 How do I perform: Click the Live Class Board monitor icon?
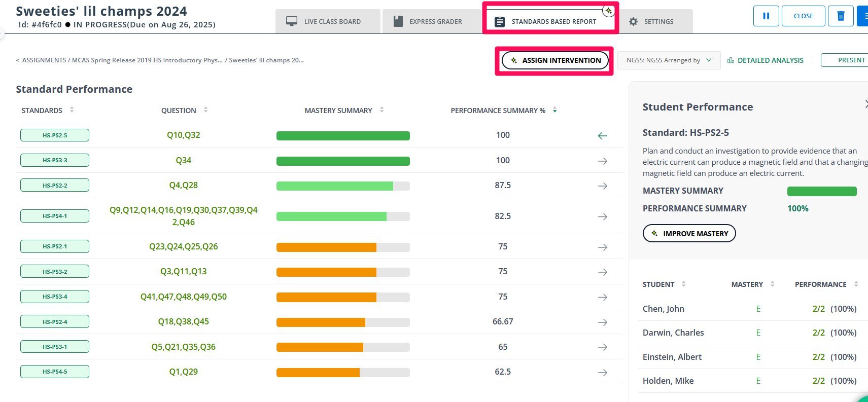coord(292,21)
